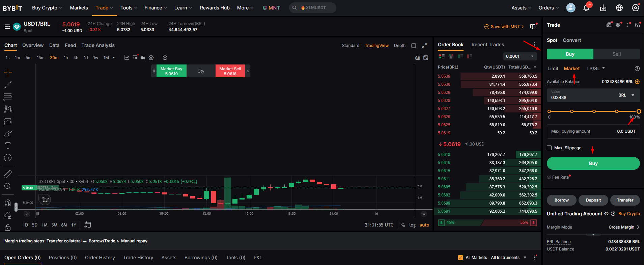Image resolution: width=644 pixels, height=265 pixels.
Task: Select the Limit order tab
Action: [553, 69]
